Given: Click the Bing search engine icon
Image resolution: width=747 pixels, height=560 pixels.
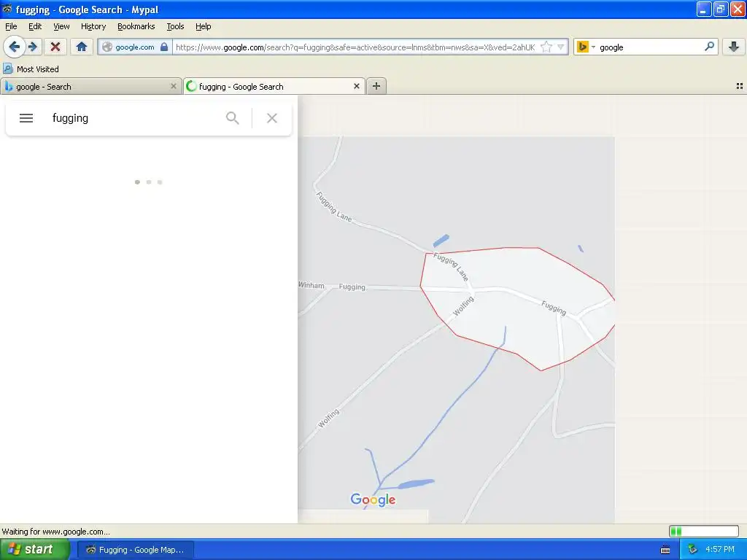Looking at the screenshot, I should (x=582, y=47).
